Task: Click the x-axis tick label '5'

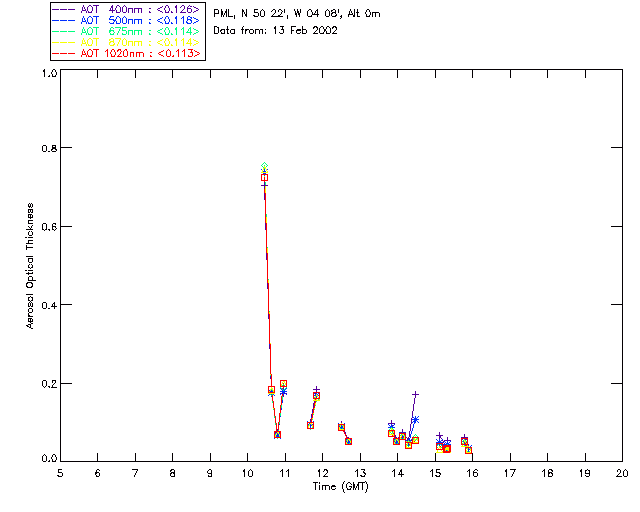Action: click(60, 474)
